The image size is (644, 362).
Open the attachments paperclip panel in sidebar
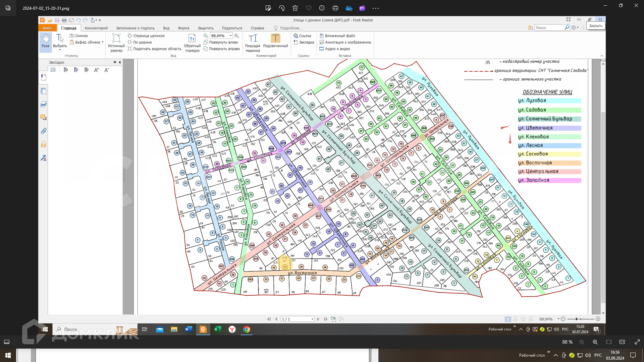coord(44,131)
